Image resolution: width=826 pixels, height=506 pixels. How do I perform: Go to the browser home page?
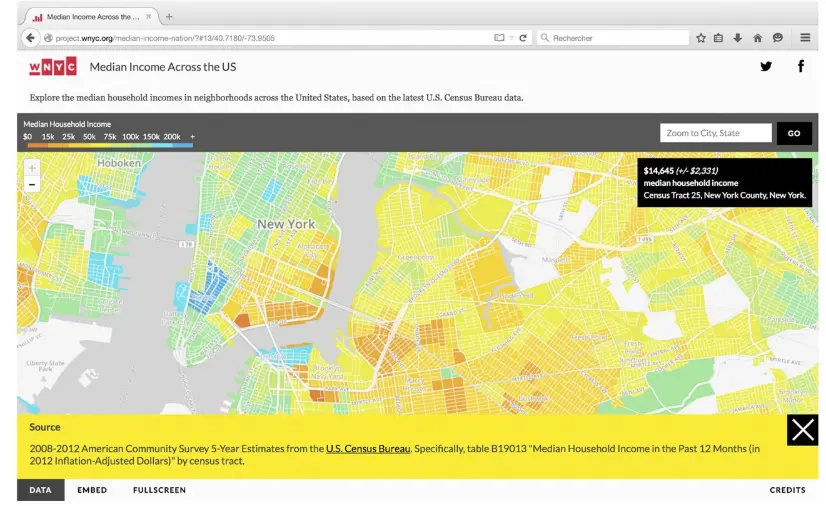(757, 38)
